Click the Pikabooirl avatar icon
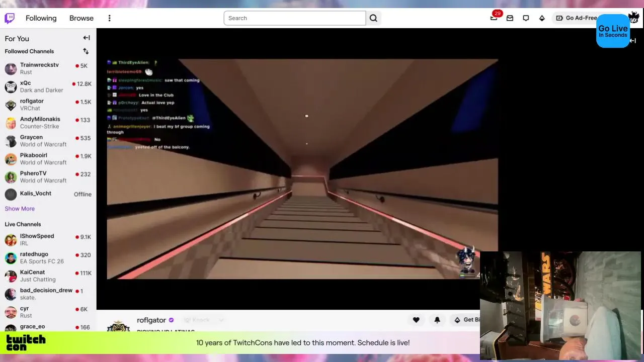This screenshot has width=644, height=362. click(11, 159)
